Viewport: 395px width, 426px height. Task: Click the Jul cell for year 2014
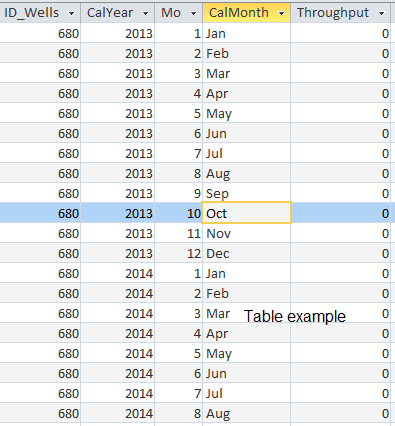click(x=247, y=393)
